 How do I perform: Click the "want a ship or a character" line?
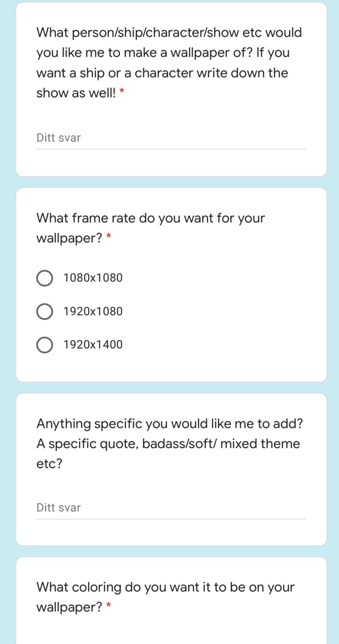pos(162,73)
